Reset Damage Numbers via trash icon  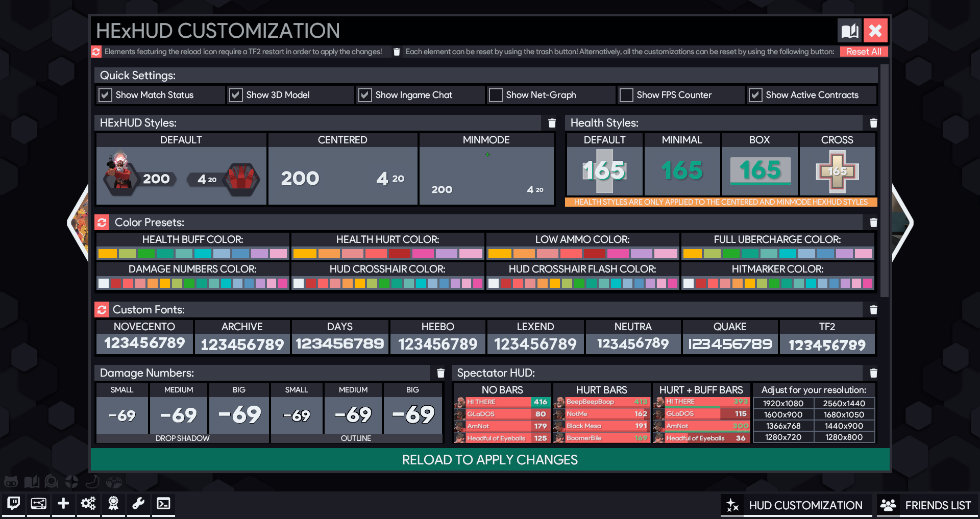(440, 373)
